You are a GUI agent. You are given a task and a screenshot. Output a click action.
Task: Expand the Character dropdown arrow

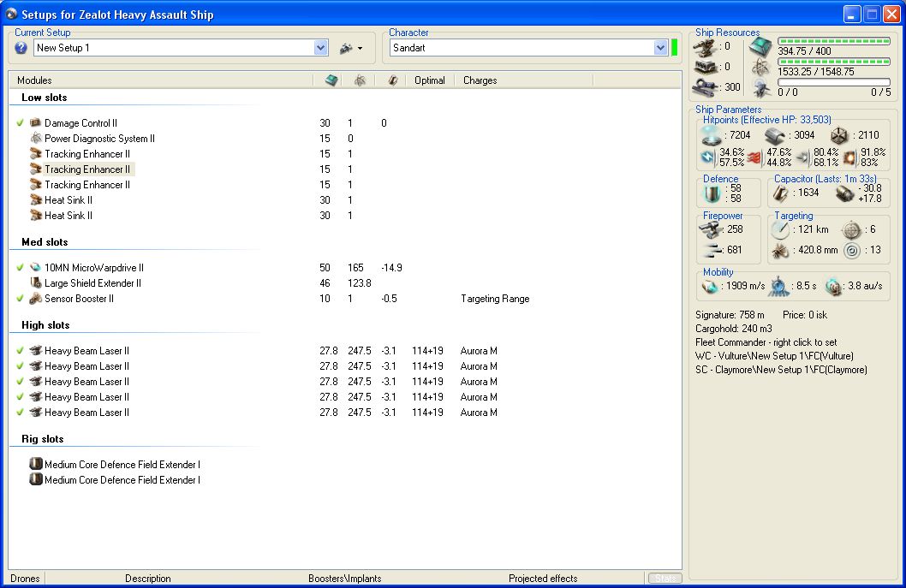point(660,48)
